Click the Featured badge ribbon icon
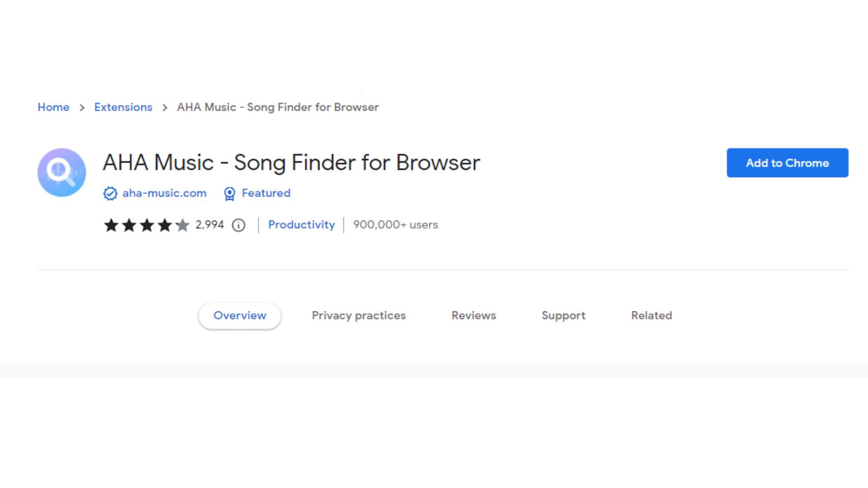Viewport: 868px width, 488px height. (x=230, y=193)
